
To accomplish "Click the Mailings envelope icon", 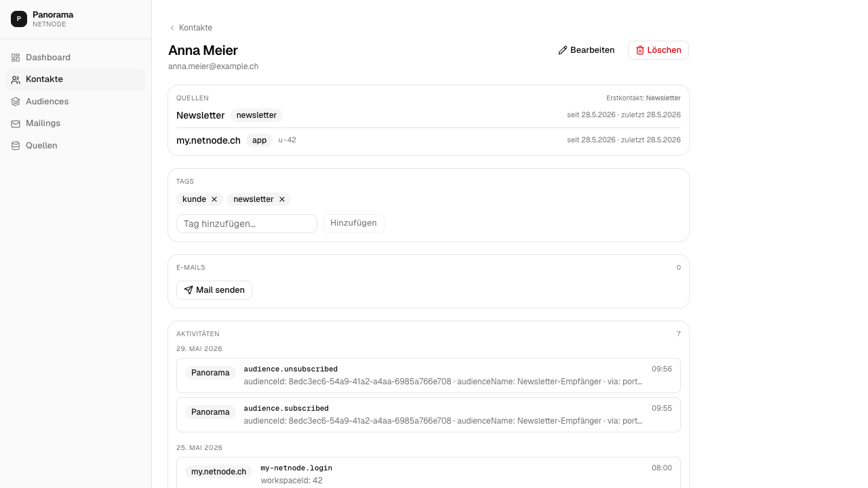I will coord(16,124).
